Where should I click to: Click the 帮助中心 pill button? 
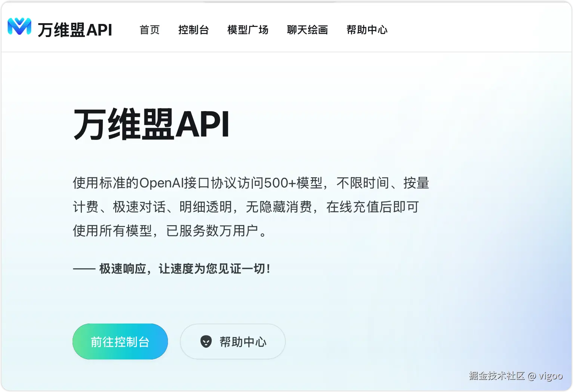click(233, 341)
